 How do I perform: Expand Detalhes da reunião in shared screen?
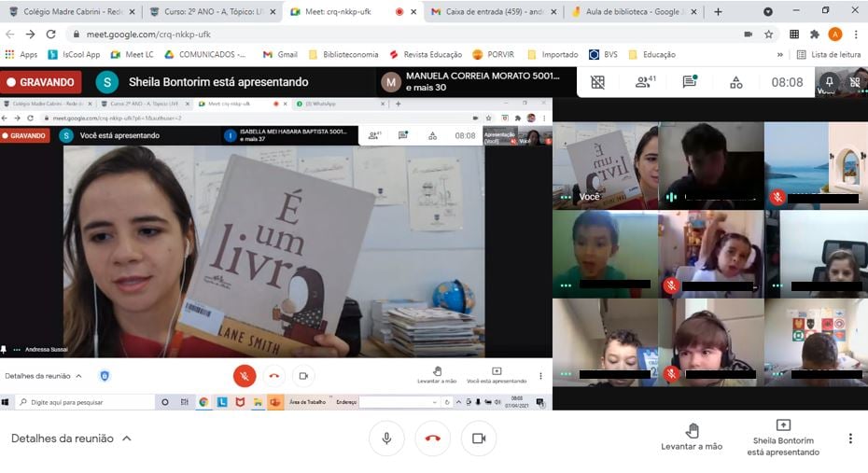(x=43, y=376)
